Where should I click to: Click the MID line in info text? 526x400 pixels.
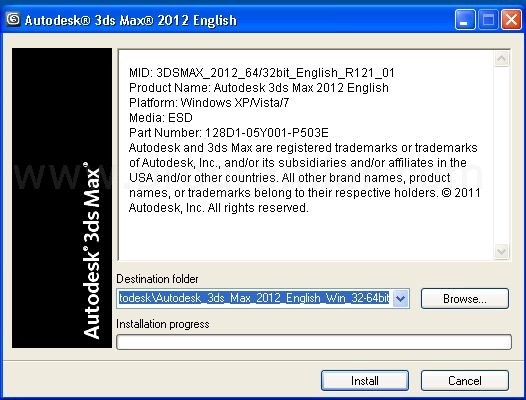click(262, 73)
